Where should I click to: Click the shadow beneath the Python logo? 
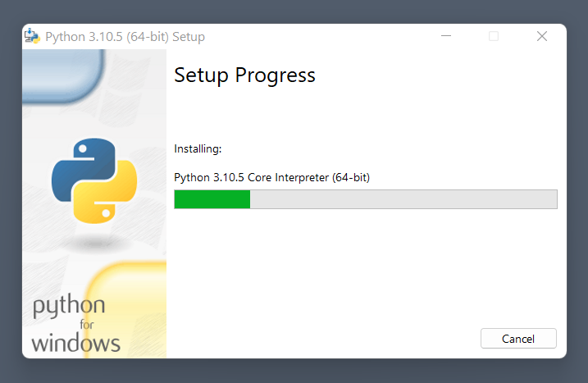95,244
